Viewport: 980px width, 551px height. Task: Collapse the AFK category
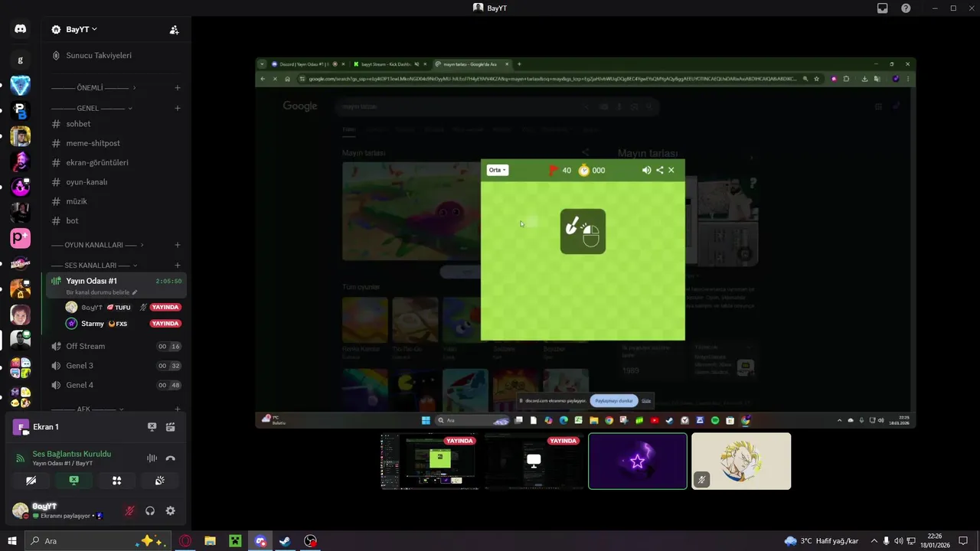point(87,409)
